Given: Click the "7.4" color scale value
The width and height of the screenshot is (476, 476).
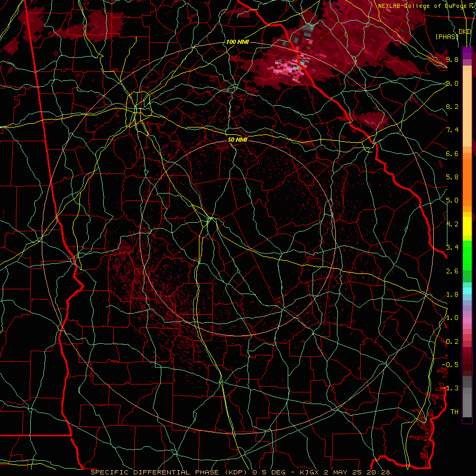Looking at the screenshot, I should click(452, 130).
